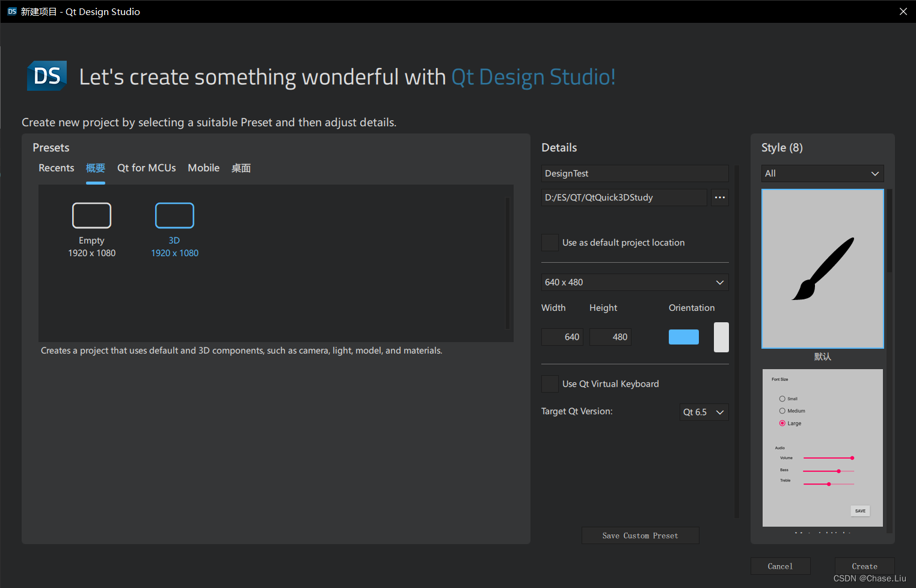This screenshot has width=916, height=588.
Task: Select landscape orientation
Action: [x=684, y=337]
